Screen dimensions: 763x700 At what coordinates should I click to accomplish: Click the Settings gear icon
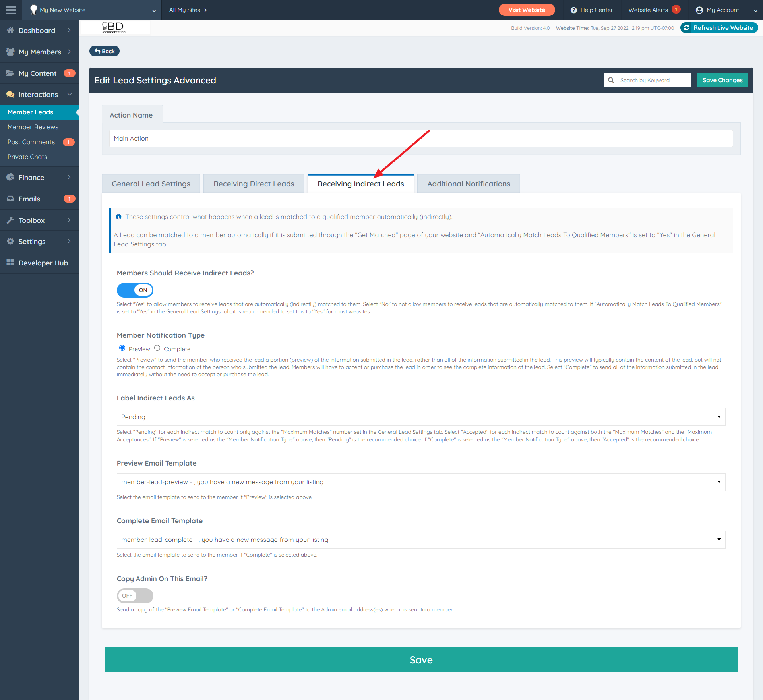pos(10,241)
